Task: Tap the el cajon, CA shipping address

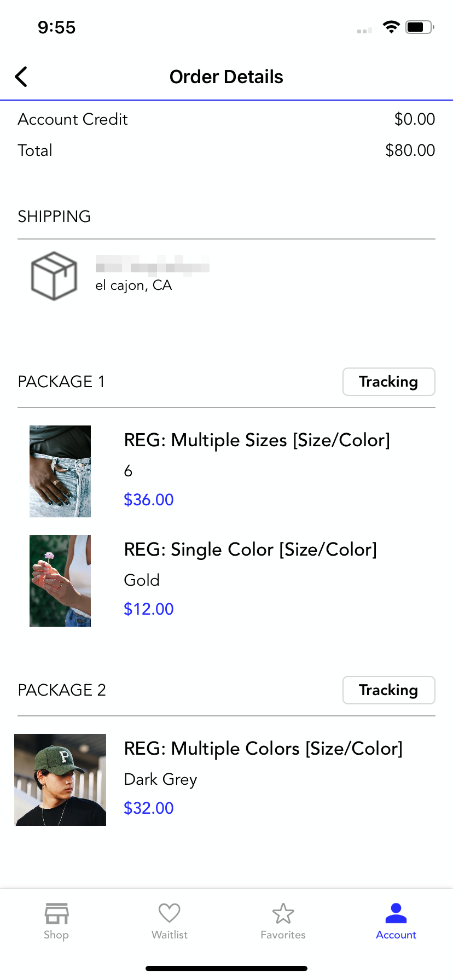Action: [133, 285]
